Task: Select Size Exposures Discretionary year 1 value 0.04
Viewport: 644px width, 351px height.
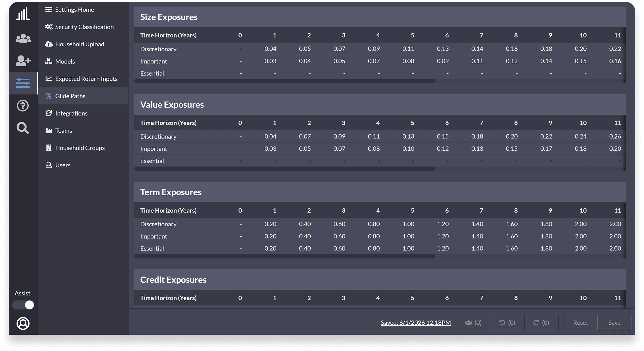Action: pos(270,49)
